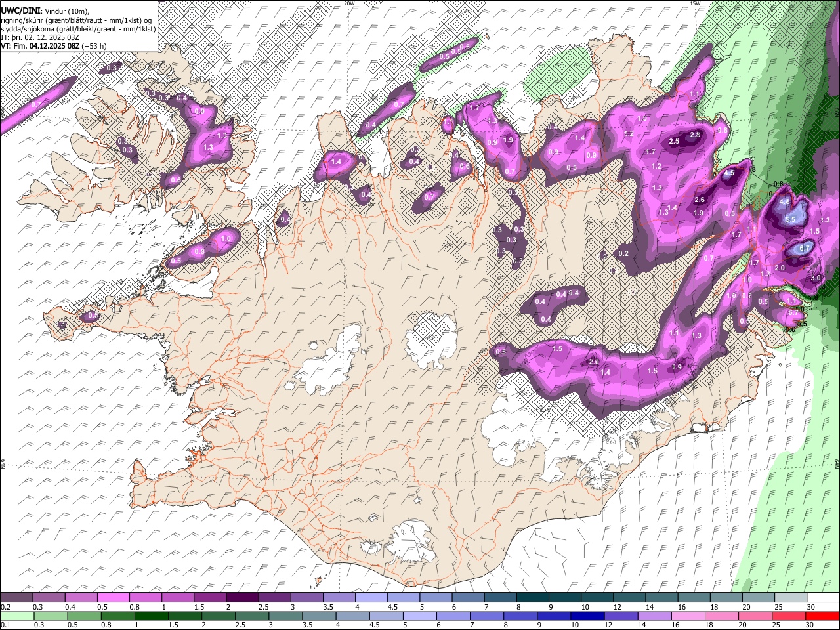The width and height of the screenshot is (840, 630).
Task: Click the '0.2' label in the upper legend scale
Action: 6,607
